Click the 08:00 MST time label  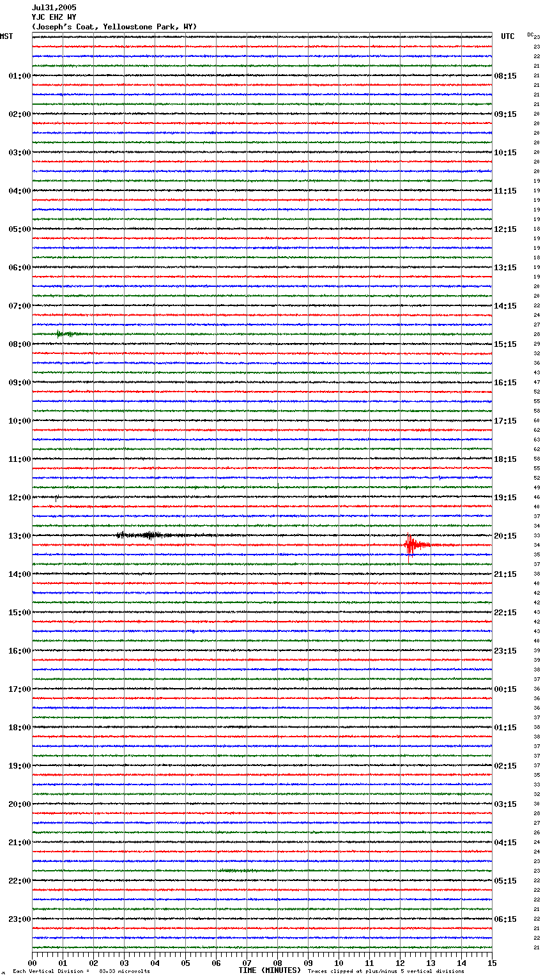point(20,344)
